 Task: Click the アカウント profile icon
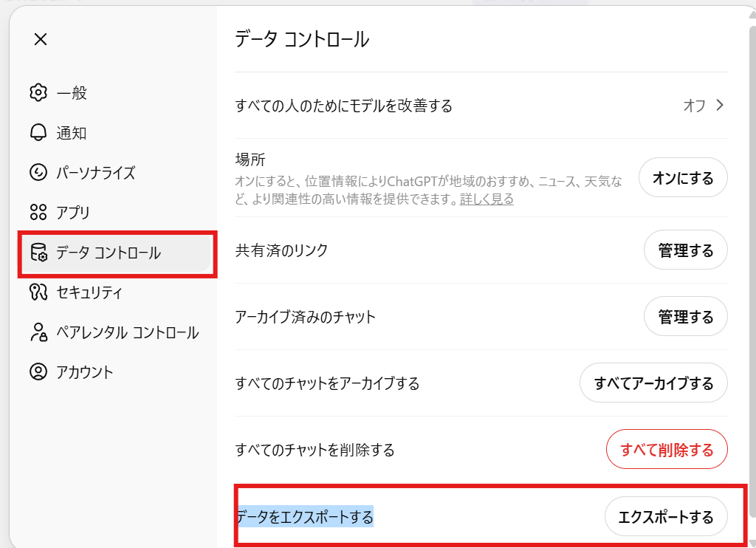coord(38,372)
